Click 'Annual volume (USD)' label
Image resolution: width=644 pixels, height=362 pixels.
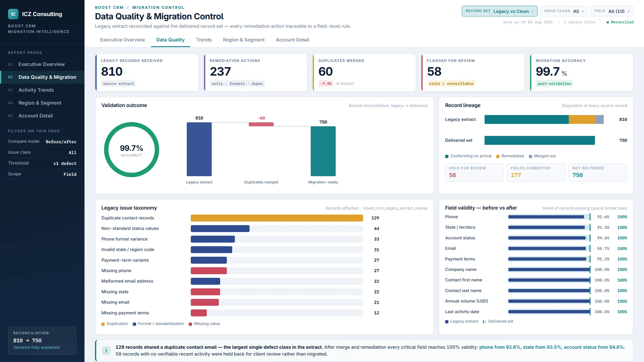[x=467, y=301]
